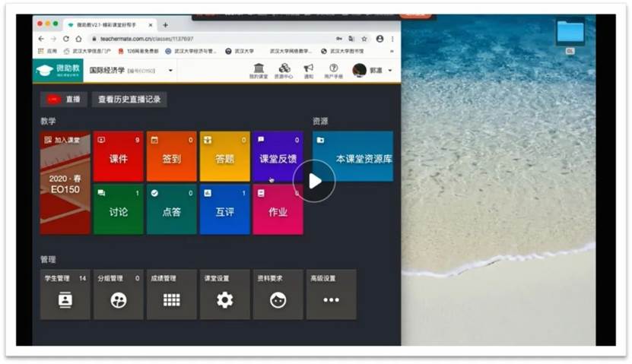Screen dimensions: 632x364
Task: Open the 互评 peer review tile
Action: (x=224, y=210)
